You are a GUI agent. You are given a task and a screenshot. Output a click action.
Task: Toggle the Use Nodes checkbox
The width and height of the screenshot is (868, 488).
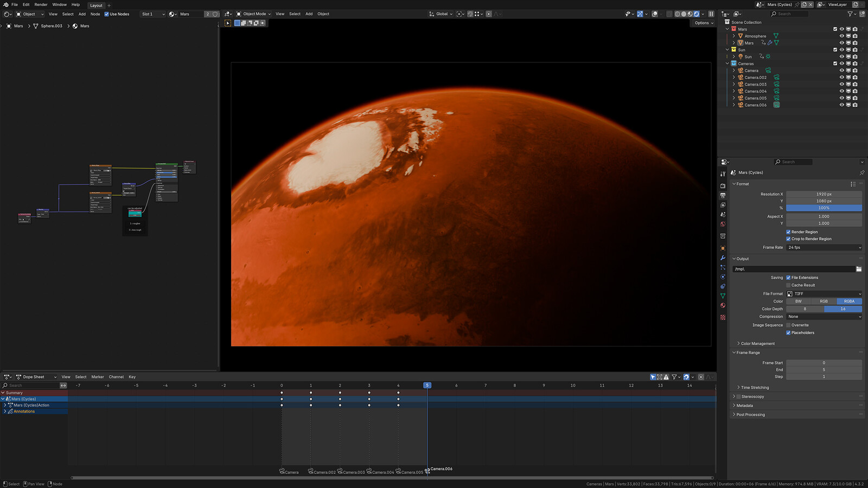(107, 14)
